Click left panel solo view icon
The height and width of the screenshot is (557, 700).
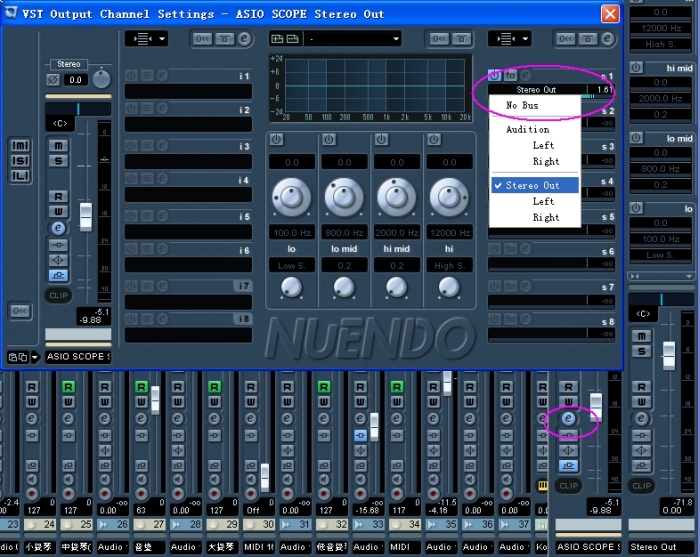pos(20,161)
